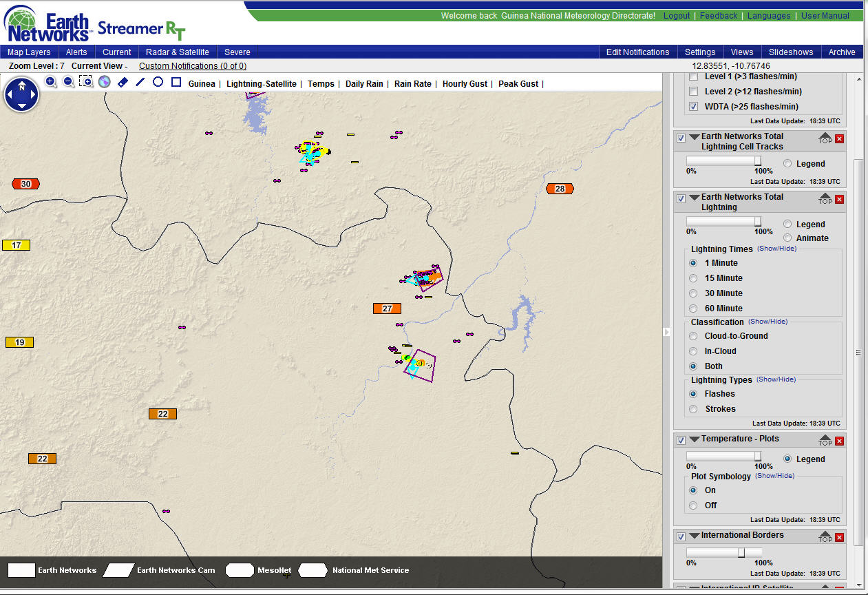Viewport: 868px width, 595px height.
Task: Move Lightning Cell Tracks layer to top
Action: [825, 138]
